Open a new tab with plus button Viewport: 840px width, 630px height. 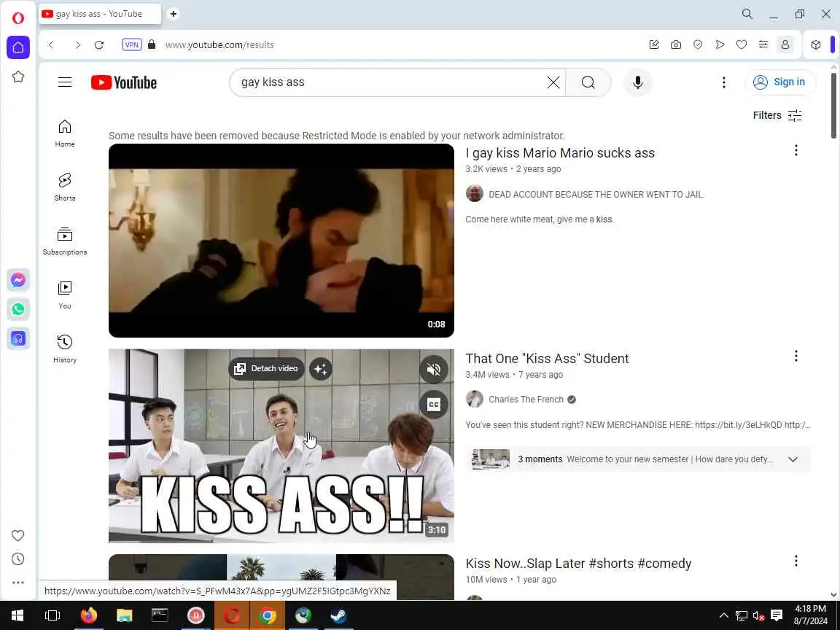click(173, 14)
